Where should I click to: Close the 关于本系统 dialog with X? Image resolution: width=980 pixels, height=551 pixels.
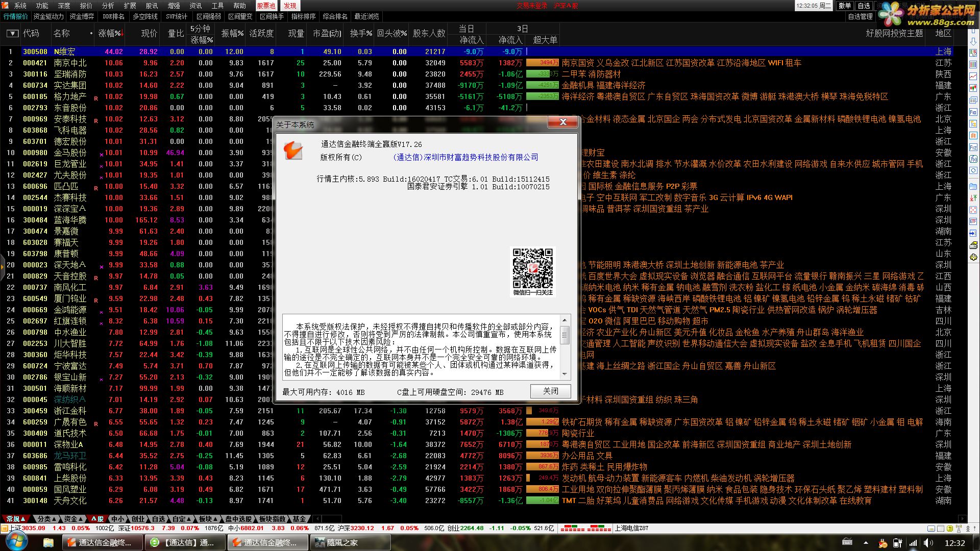tap(563, 122)
